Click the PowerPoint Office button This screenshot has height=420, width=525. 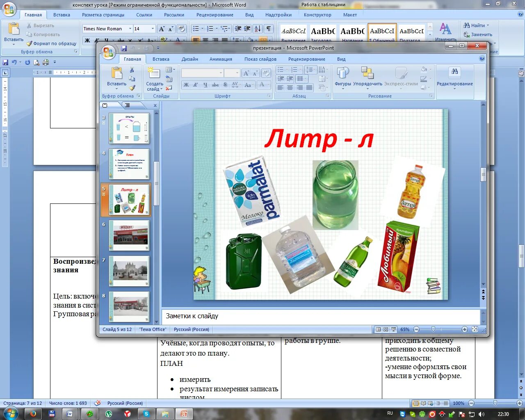[x=108, y=52]
